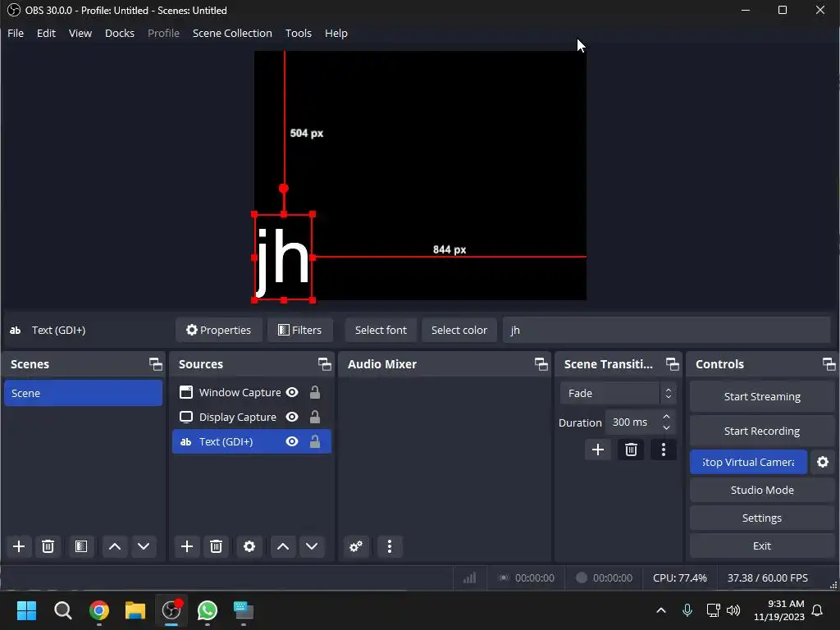Click Properties button for text source

218,330
